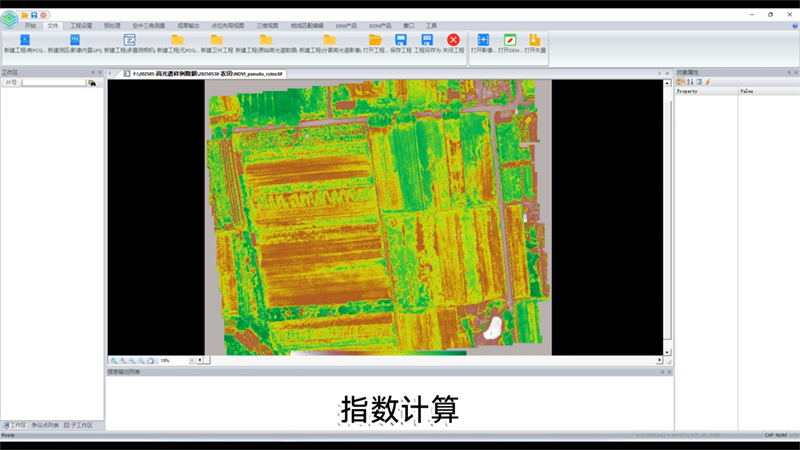The width and height of the screenshot is (800, 450).
Task: Click the quick-access open folder icon
Action: pyautogui.click(x=24, y=15)
